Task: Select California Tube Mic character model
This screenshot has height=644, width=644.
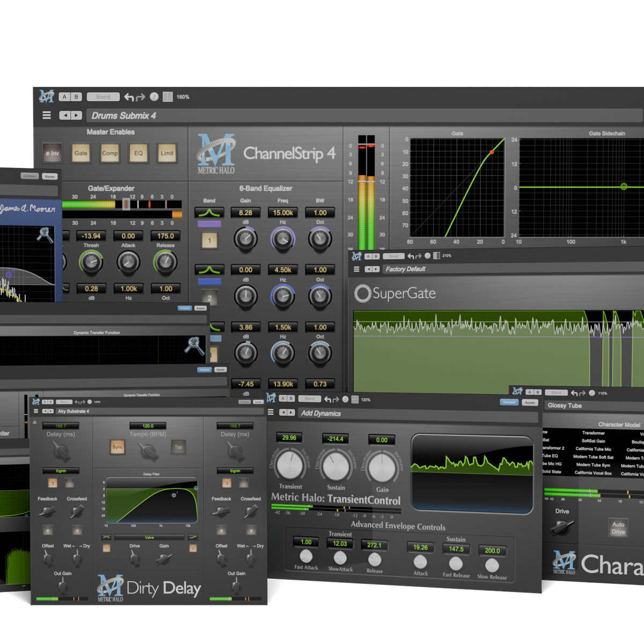Action: click(594, 449)
